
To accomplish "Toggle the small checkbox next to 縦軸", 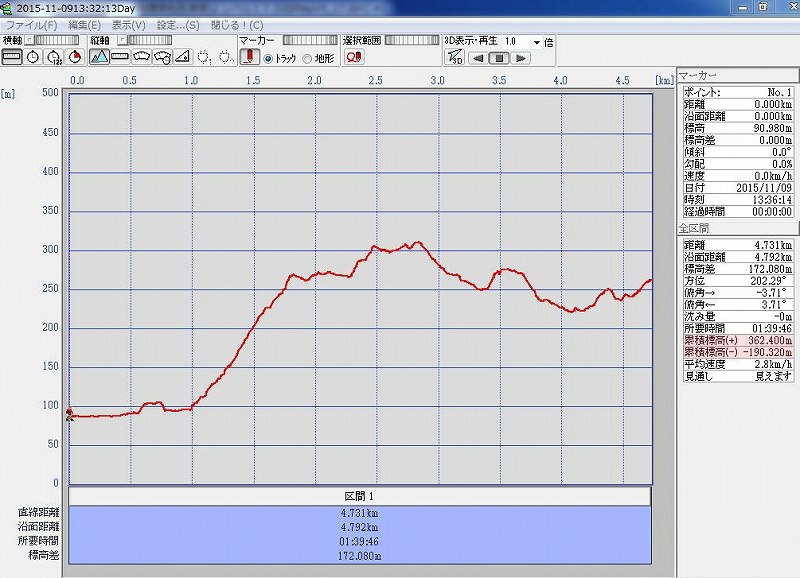I will (x=121, y=40).
